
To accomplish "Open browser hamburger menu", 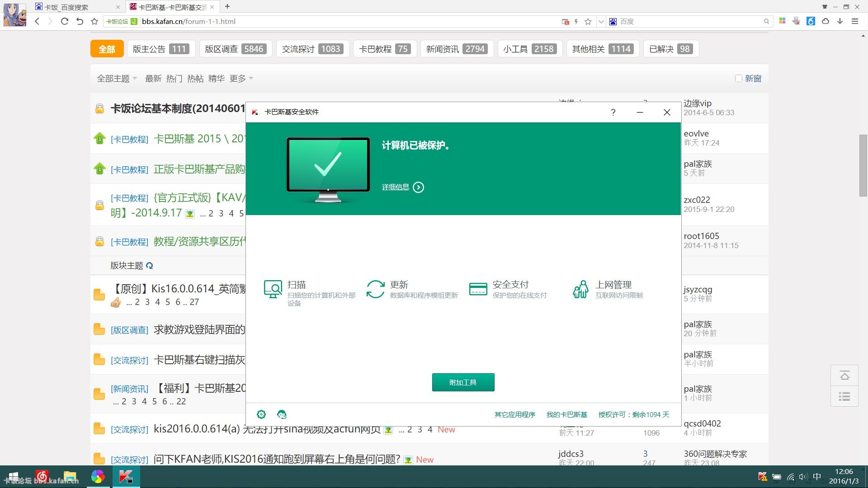I will pyautogui.click(x=855, y=21).
